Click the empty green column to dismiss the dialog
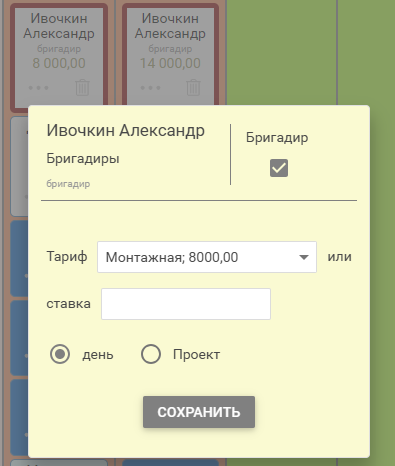Image resolution: width=395 pixels, height=466 pixels. pyautogui.click(x=282, y=53)
